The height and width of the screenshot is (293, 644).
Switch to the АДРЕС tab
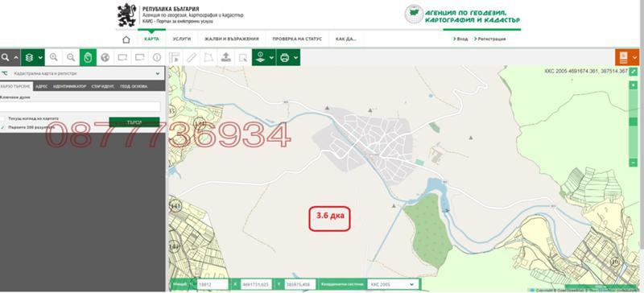pyautogui.click(x=42, y=86)
